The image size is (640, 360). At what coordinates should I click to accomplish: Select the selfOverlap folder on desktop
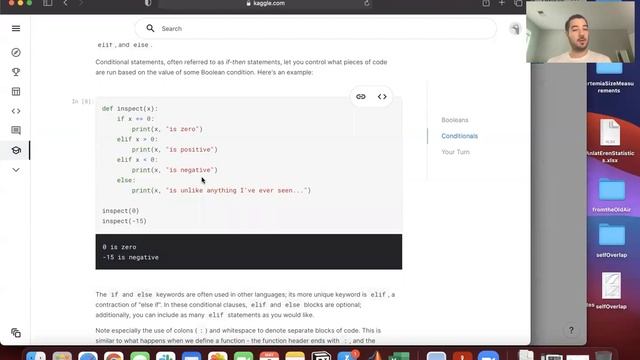[611, 240]
